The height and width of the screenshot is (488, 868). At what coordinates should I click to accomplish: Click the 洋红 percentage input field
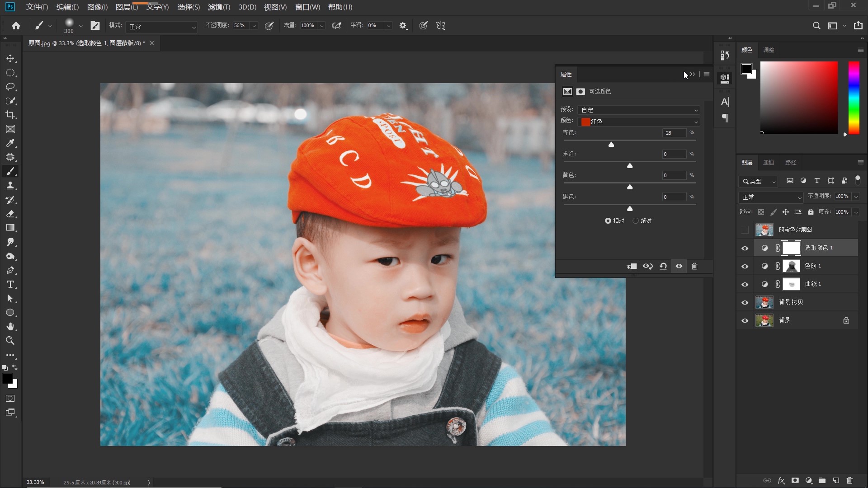tap(674, 154)
